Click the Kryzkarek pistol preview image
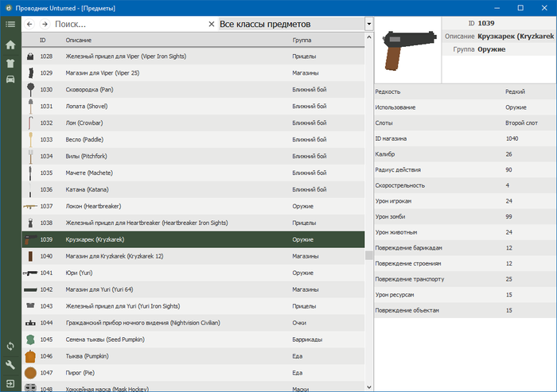The height and width of the screenshot is (392, 557). click(x=407, y=48)
